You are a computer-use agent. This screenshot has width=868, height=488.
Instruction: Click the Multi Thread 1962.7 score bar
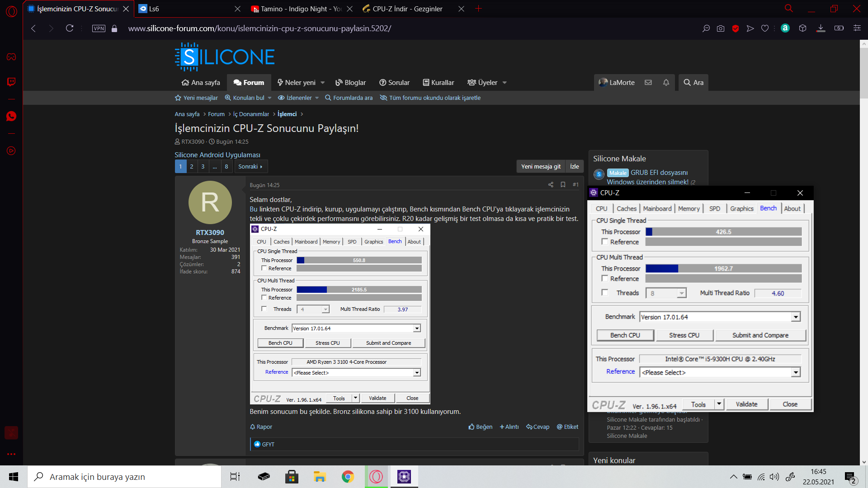723,268
